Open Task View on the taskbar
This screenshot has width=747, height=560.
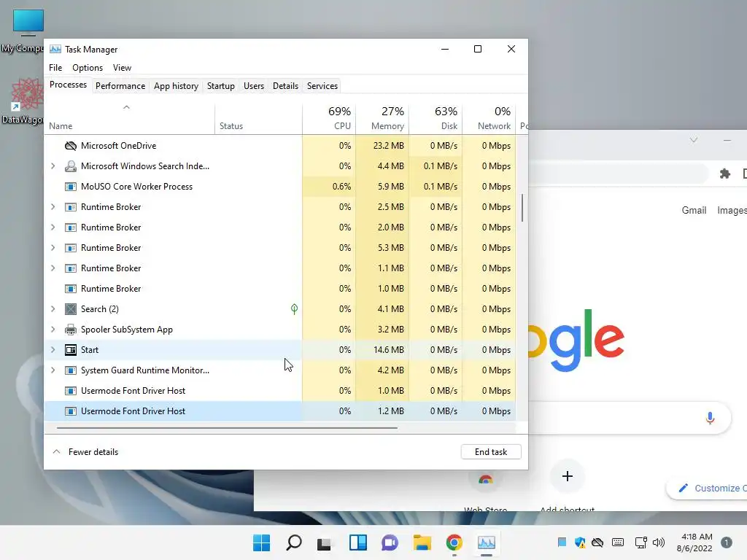[x=325, y=542]
